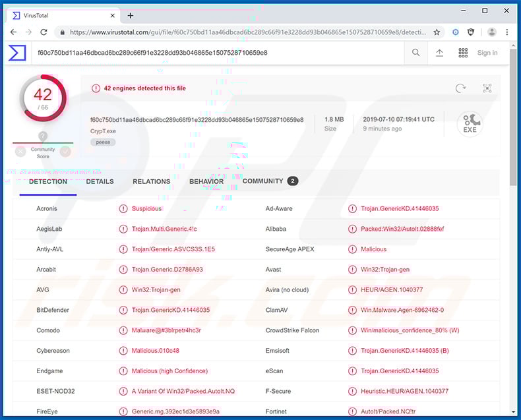Click the 2019-07-10 07:19:41 UTC timestamp
Image resolution: width=521 pixels, height=420 pixels.
click(x=399, y=119)
